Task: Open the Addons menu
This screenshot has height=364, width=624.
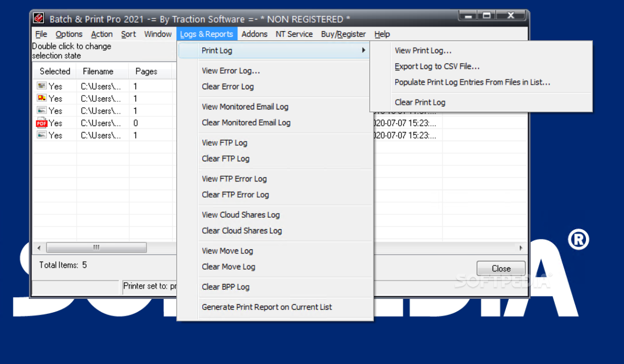Action: point(254,34)
